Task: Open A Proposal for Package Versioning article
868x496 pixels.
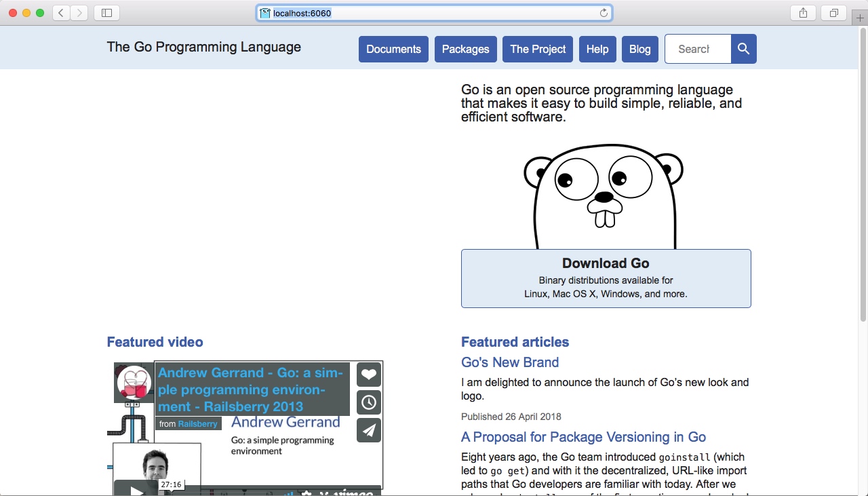Action: 583,437
